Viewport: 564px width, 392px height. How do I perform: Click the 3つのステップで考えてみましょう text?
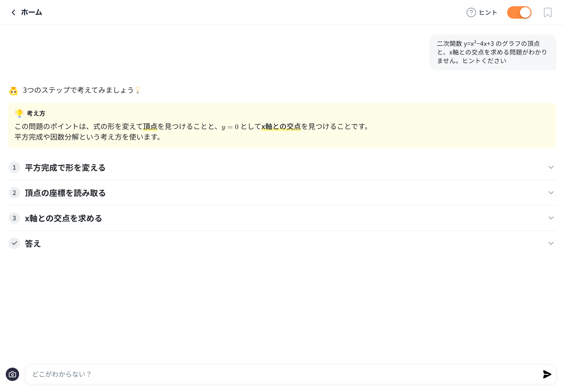click(x=78, y=90)
